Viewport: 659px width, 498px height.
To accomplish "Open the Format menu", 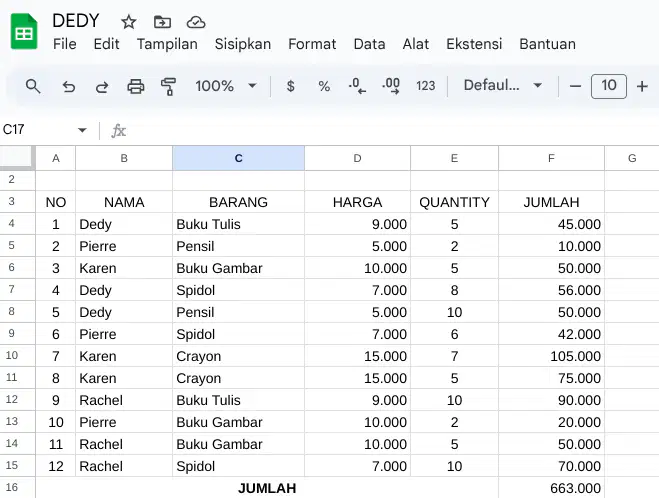I will (312, 44).
